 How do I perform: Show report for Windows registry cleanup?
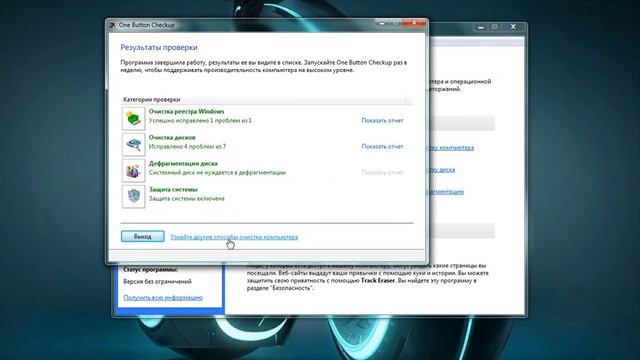pos(382,120)
